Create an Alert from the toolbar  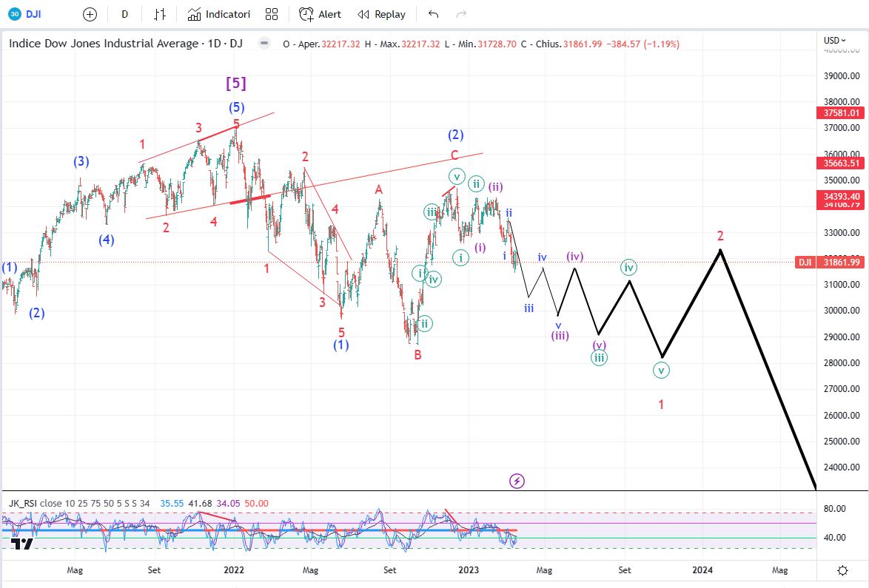(x=320, y=14)
